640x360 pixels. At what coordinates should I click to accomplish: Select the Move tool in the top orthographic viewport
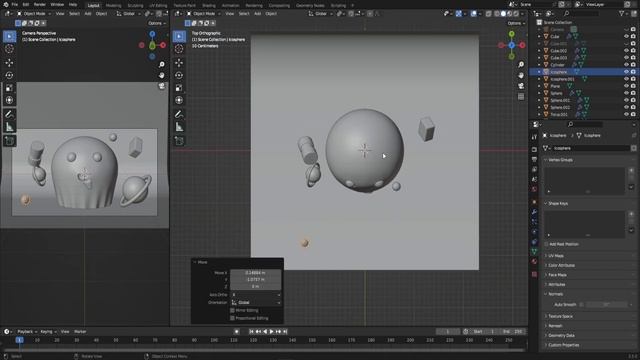click(x=179, y=62)
